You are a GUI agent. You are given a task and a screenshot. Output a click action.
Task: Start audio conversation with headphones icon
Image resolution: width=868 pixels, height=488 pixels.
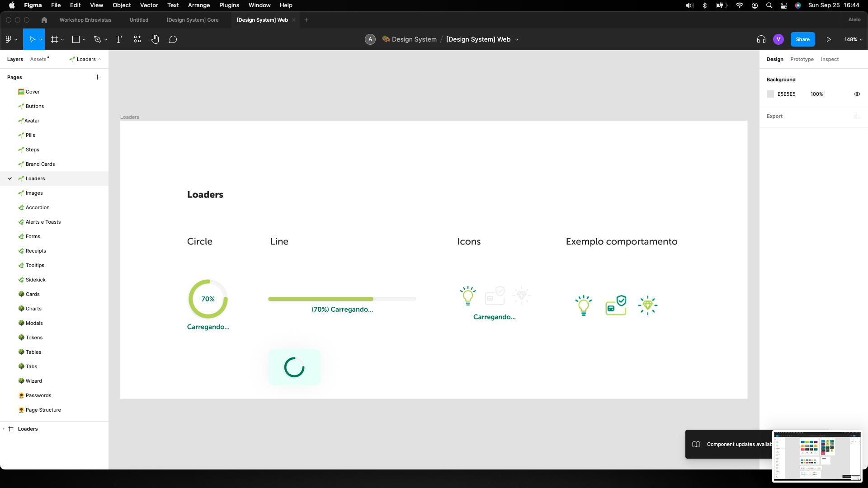point(761,39)
